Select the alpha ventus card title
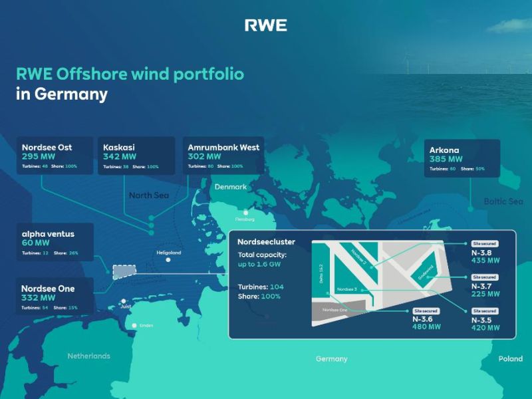This screenshot has height=399, width=532. coord(48,234)
